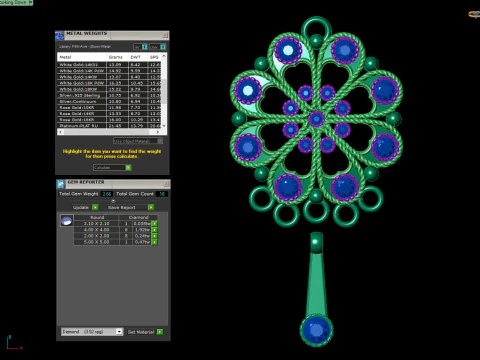Select the 4.00 X 4.00 gem size cell

click(96, 230)
